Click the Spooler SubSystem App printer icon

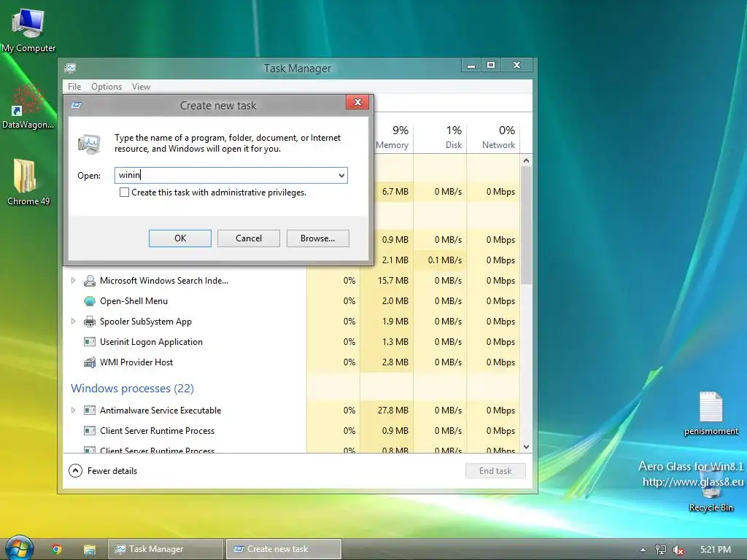pos(89,322)
